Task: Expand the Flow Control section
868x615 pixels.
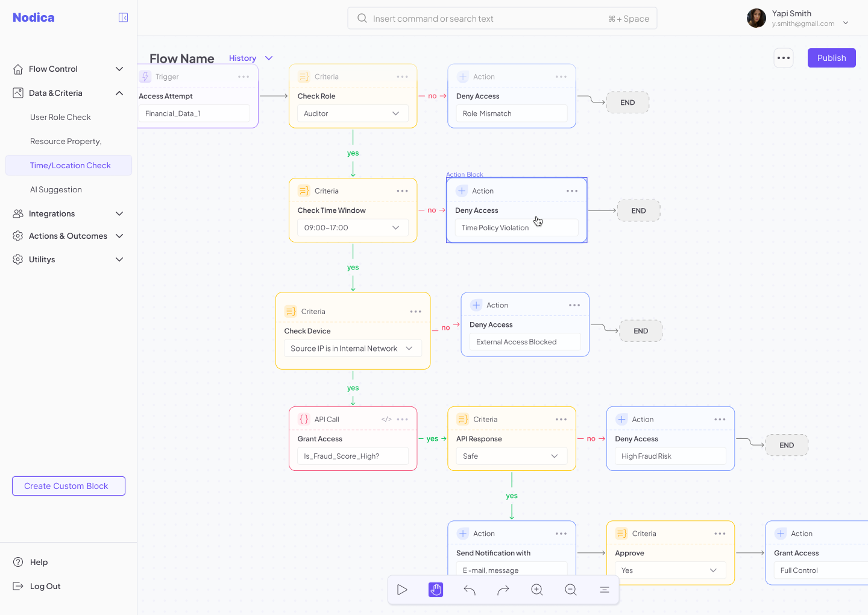Action: tap(119, 69)
